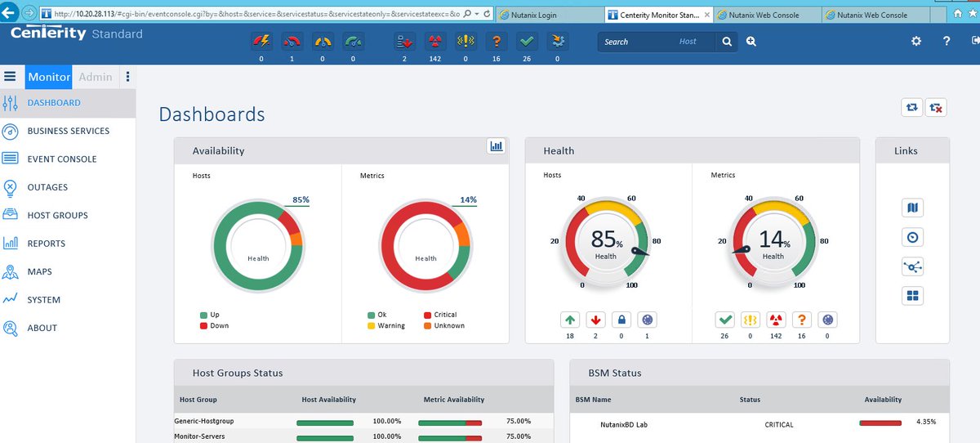This screenshot has width=980, height=443.
Task: Click the CRITICAL status of NutanixBD Lab
Action: point(779,424)
